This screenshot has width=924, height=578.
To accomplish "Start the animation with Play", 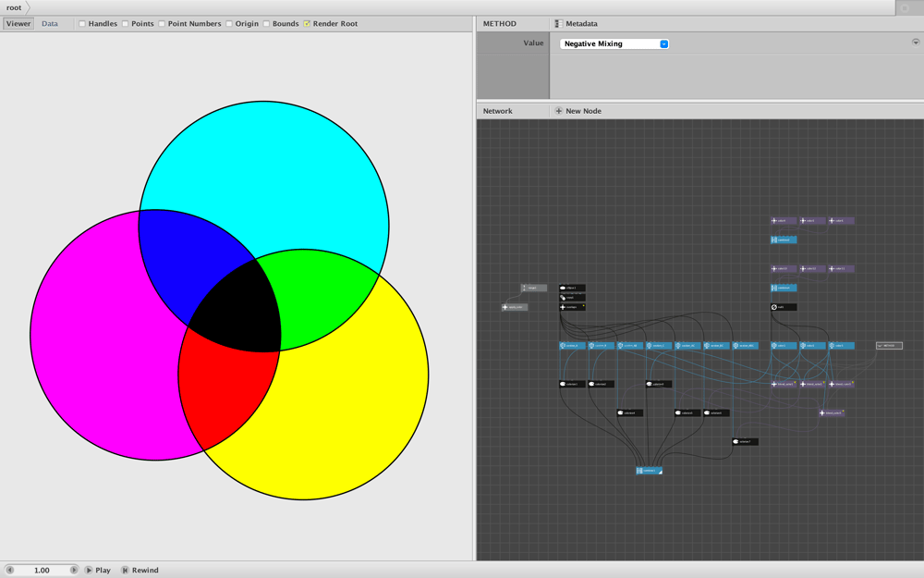I will pyautogui.click(x=98, y=570).
